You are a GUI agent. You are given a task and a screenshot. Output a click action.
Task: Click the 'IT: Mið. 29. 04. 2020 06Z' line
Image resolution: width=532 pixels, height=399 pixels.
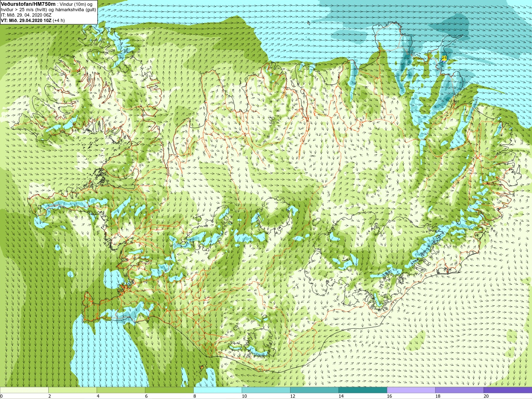pyautogui.click(x=26, y=15)
